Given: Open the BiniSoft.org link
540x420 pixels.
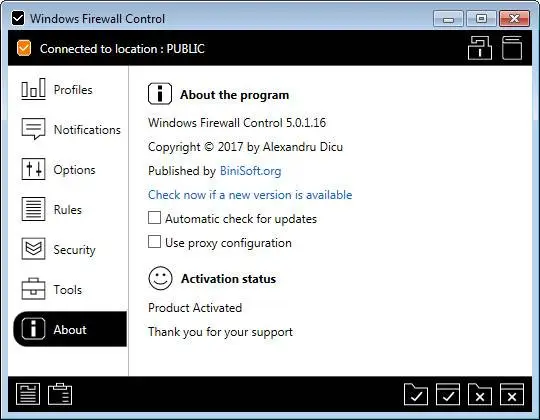Looking at the screenshot, I should click(250, 171).
